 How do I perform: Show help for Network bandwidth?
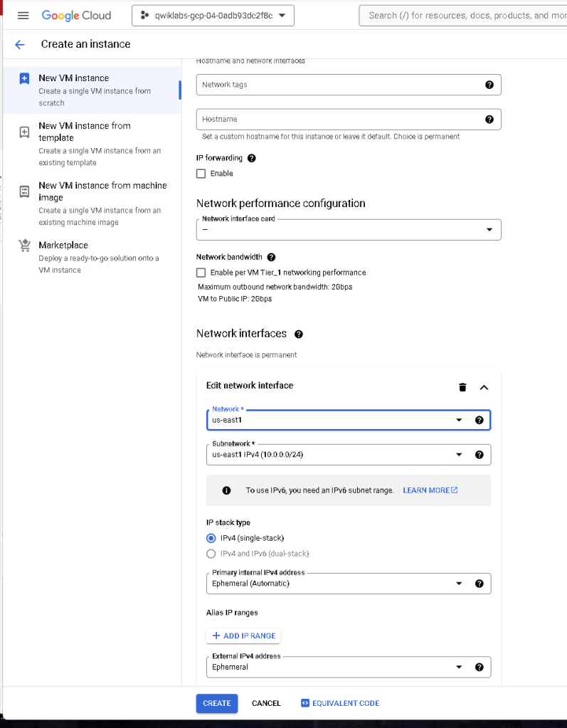coord(272,257)
